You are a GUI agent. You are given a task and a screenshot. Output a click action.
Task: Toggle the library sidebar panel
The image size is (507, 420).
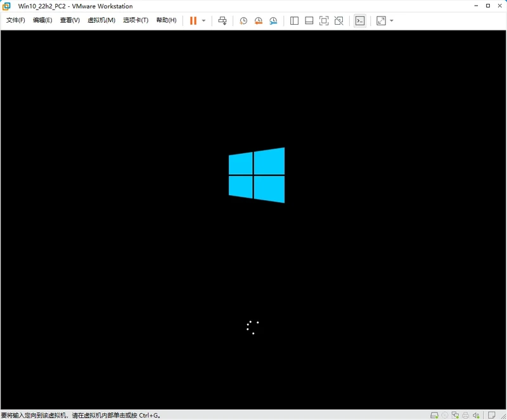(x=294, y=21)
